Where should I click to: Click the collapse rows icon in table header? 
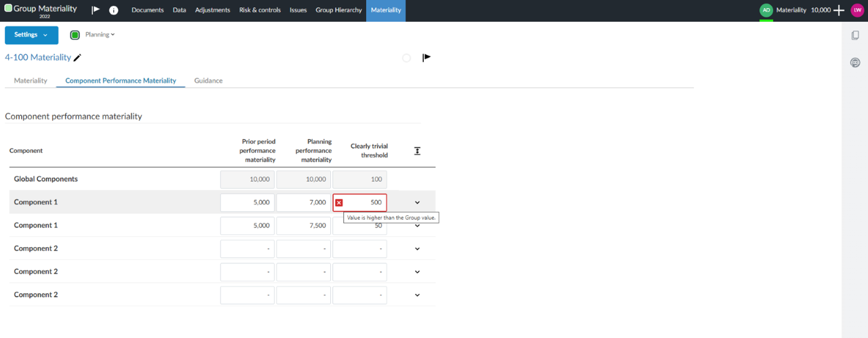coord(417,151)
